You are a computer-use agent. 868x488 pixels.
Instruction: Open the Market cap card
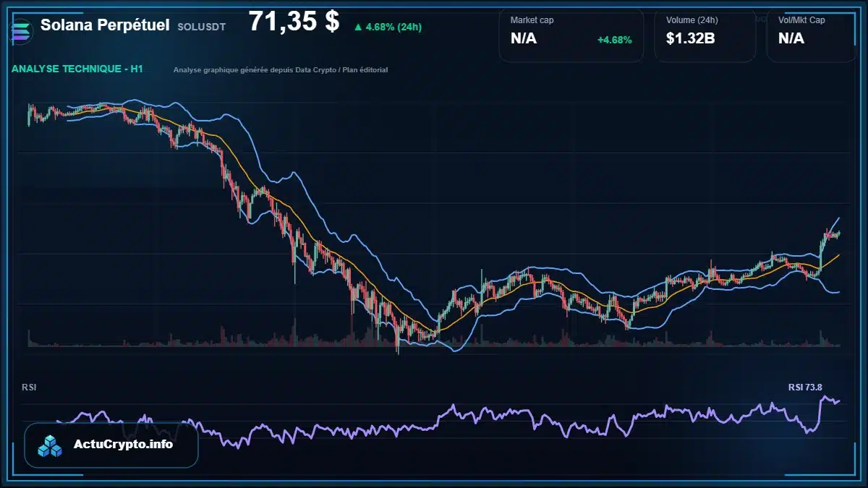click(571, 35)
